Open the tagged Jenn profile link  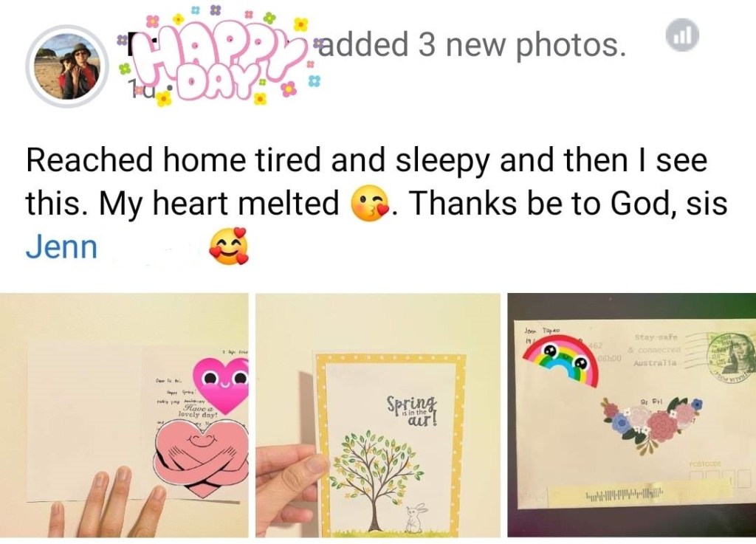tap(61, 247)
